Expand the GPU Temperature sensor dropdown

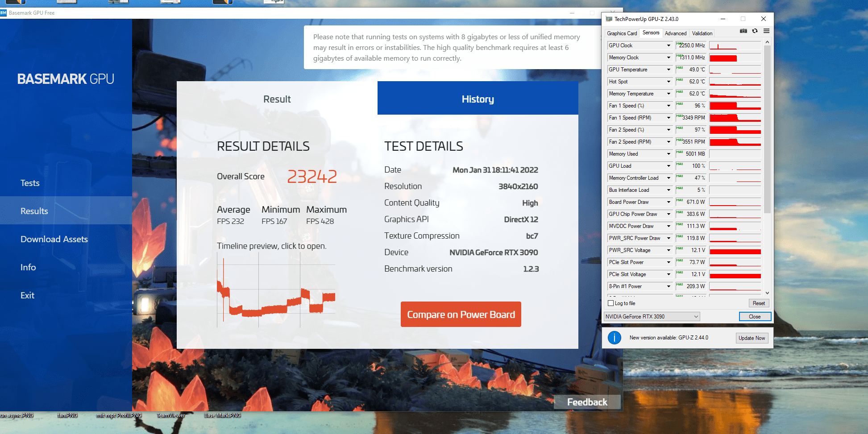click(669, 70)
